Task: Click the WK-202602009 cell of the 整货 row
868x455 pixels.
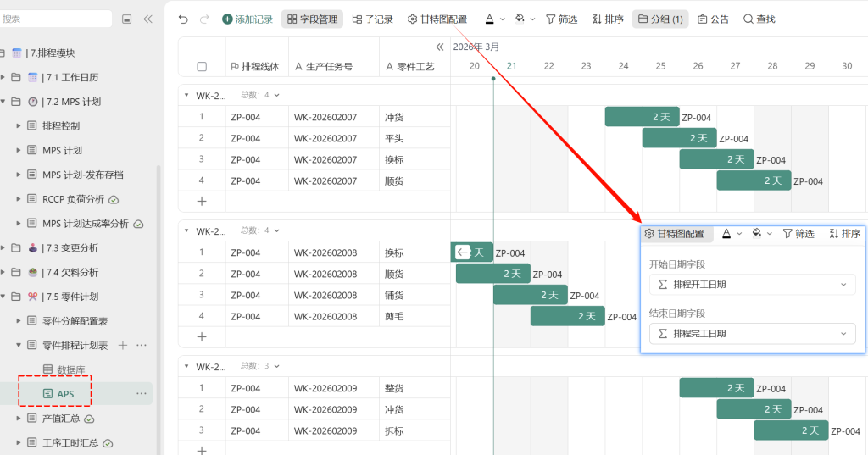Action: point(333,388)
